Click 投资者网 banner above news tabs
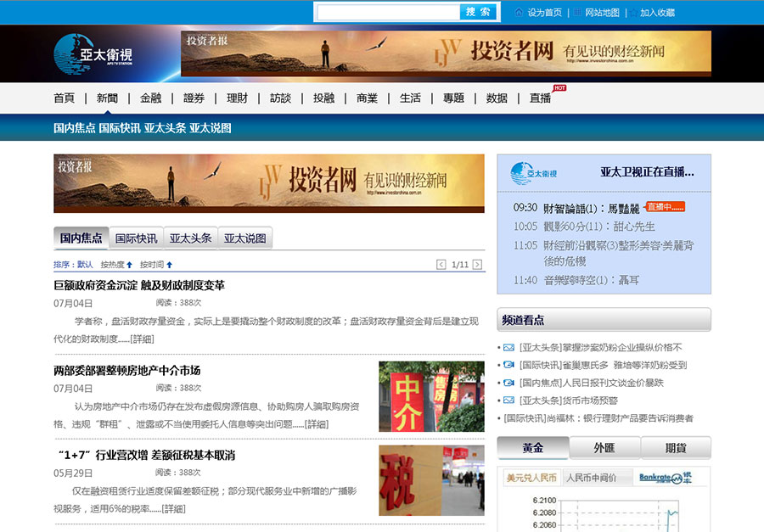 point(269,183)
